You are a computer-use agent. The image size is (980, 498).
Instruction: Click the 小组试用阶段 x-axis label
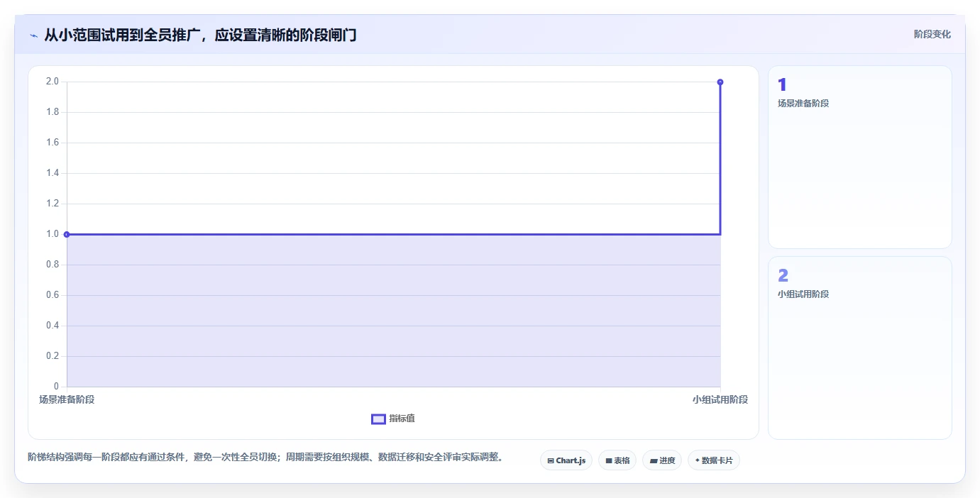(720, 399)
